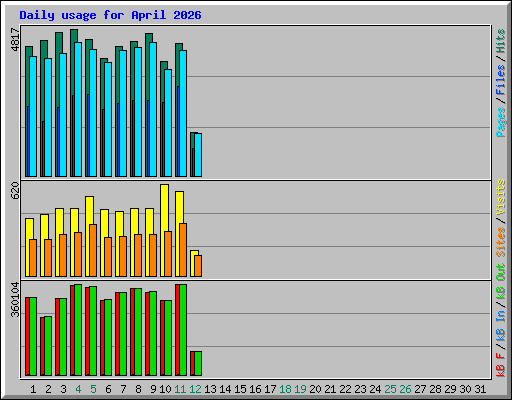Click day 29 on the x-axis
Viewport: 512px width, 400px height.
tap(450, 389)
